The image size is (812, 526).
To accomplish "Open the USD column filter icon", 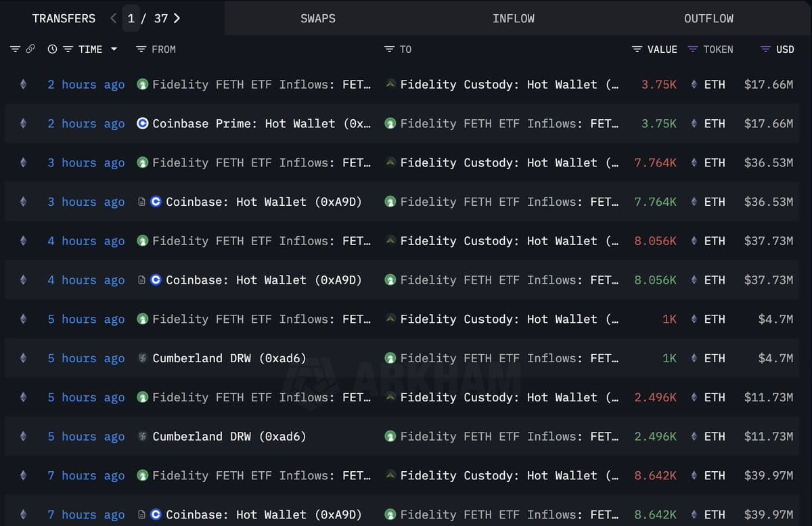I will tap(765, 49).
